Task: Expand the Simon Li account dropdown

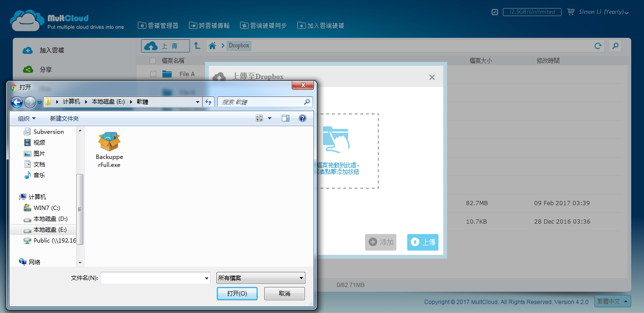Action: 604,12
